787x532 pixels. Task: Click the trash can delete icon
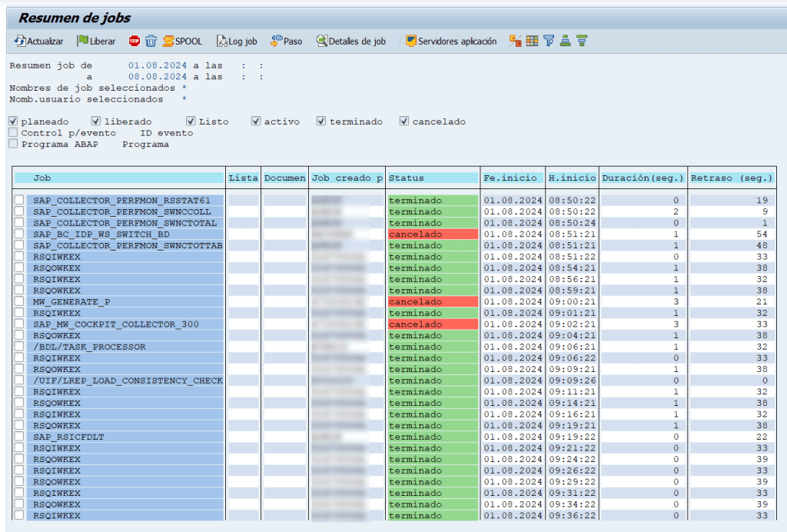click(x=151, y=42)
